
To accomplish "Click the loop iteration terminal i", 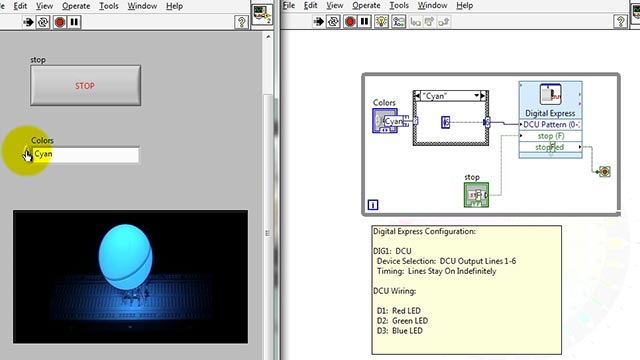I will coord(373,205).
